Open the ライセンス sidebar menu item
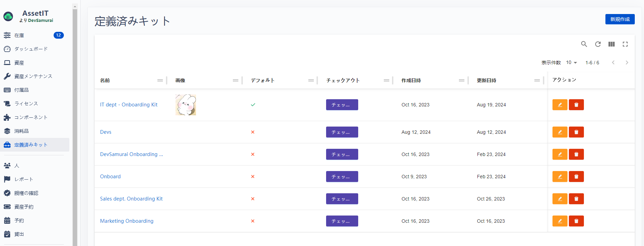This screenshot has width=644, height=246. 26,104
